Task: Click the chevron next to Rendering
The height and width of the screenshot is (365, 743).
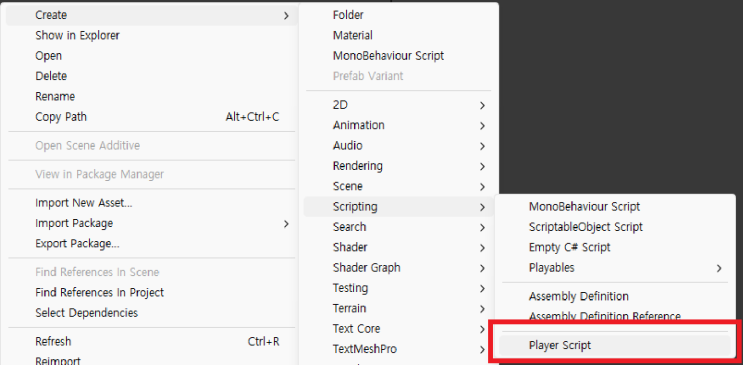Action: [482, 167]
